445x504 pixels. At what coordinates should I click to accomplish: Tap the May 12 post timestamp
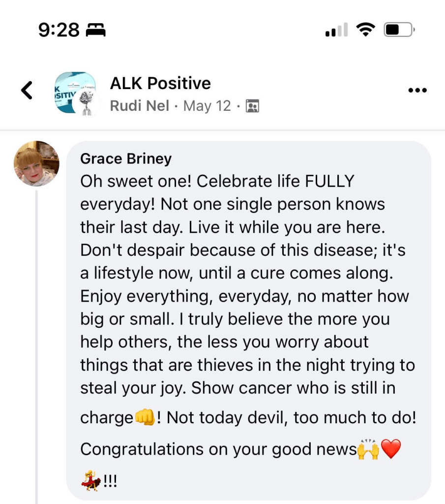coord(207,106)
